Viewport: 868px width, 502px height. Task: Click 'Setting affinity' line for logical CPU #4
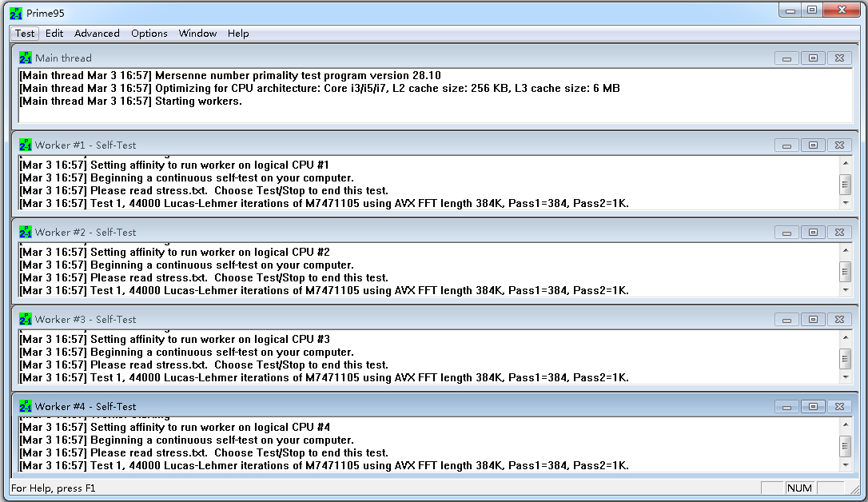(x=174, y=428)
